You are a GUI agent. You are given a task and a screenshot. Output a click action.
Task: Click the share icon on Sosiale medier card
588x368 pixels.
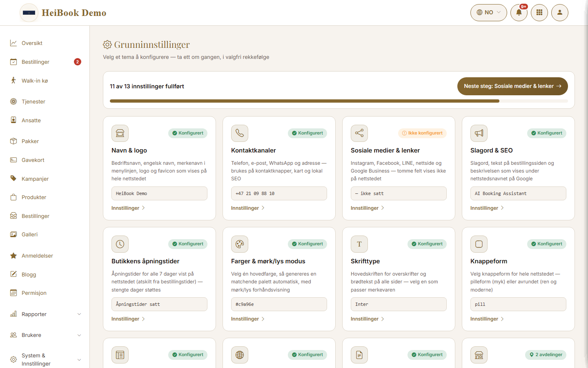coord(359,133)
